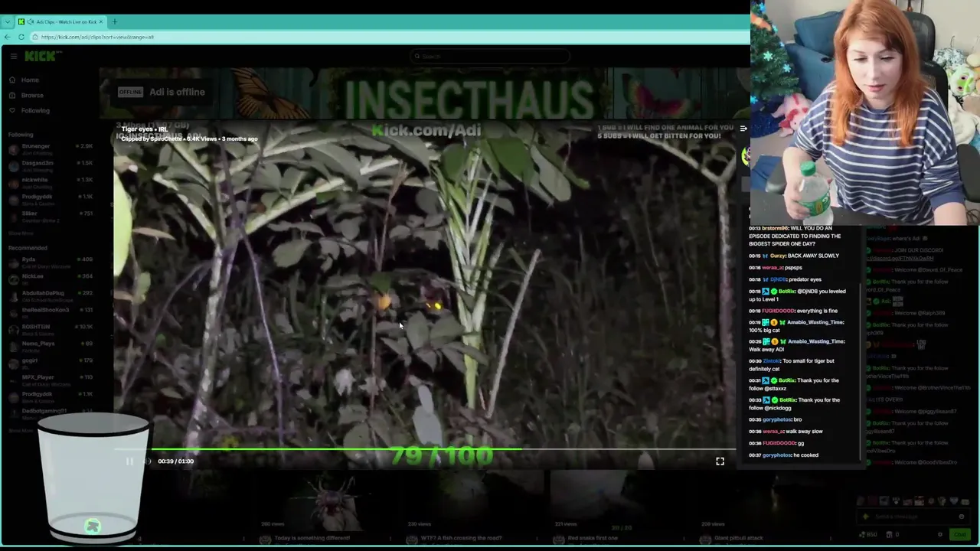Open the Today is something different clip

312,538
